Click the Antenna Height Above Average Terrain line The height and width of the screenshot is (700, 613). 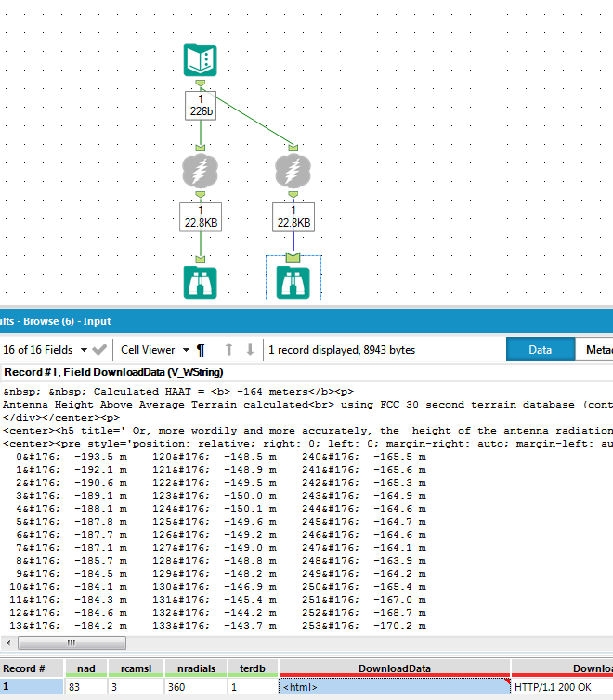pos(307,405)
